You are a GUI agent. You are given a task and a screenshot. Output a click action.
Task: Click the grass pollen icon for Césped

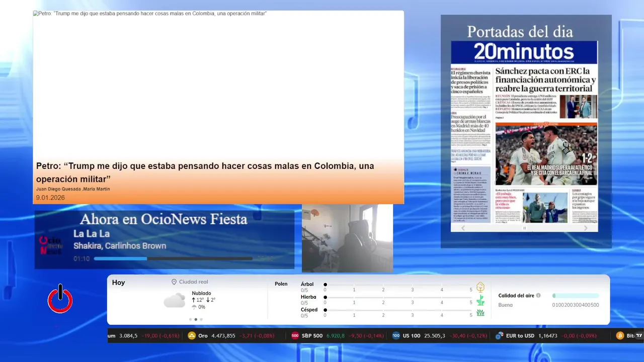point(480,313)
